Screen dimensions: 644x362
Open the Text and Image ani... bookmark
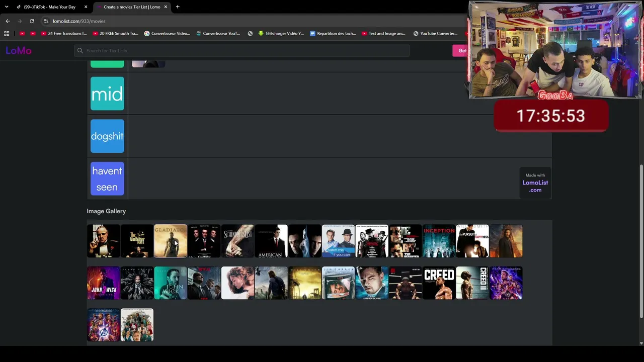(383, 34)
